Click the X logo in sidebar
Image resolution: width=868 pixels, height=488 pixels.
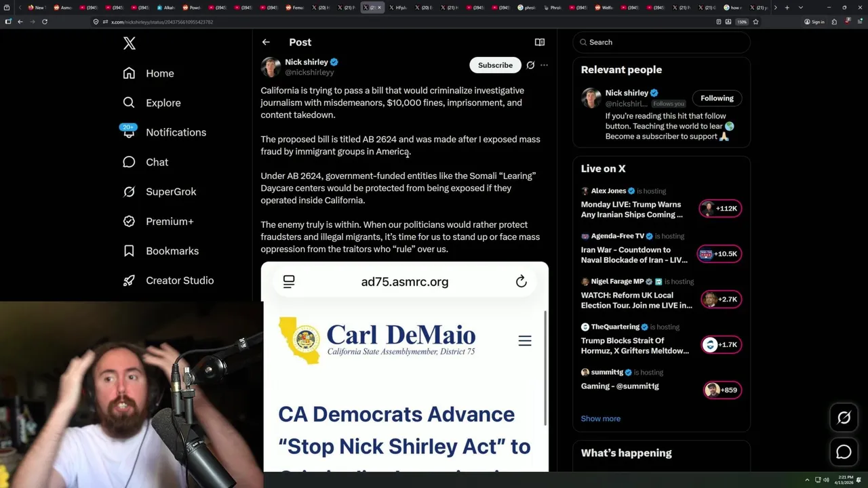130,43
